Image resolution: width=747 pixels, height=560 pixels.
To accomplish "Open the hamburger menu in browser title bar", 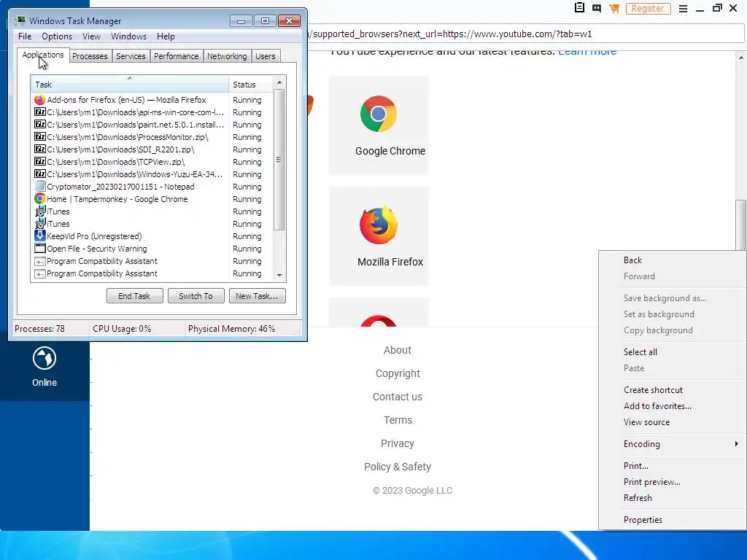I will tap(683, 9).
